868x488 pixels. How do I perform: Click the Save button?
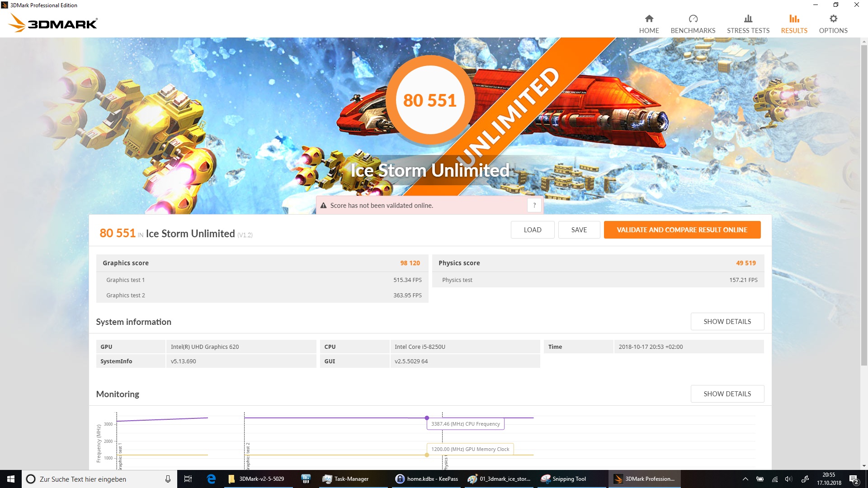pyautogui.click(x=579, y=230)
